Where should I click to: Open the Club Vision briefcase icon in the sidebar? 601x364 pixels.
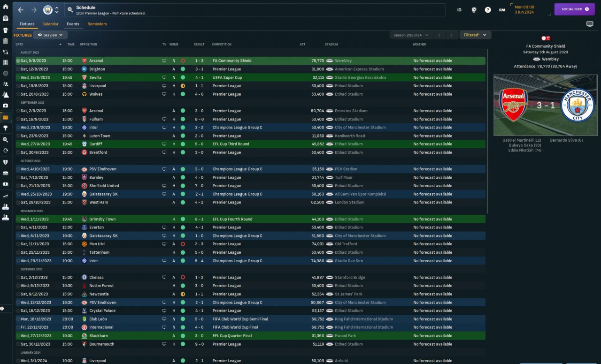(x=6, y=173)
